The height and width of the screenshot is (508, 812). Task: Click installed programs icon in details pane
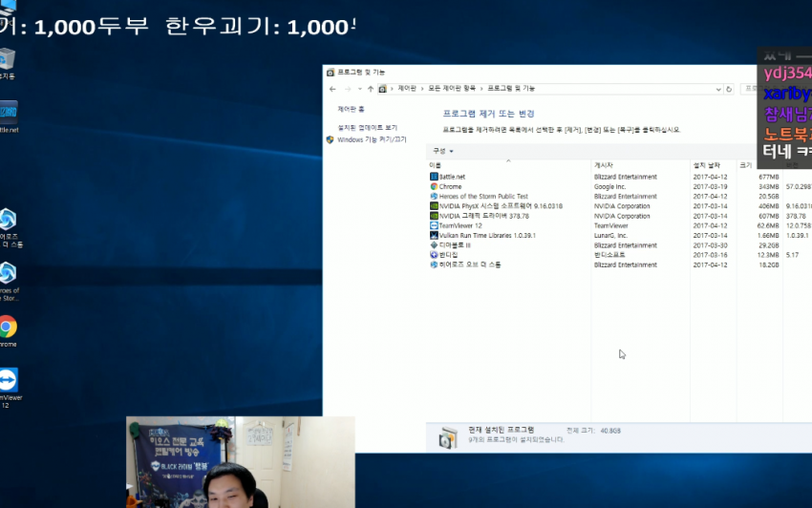click(x=448, y=437)
